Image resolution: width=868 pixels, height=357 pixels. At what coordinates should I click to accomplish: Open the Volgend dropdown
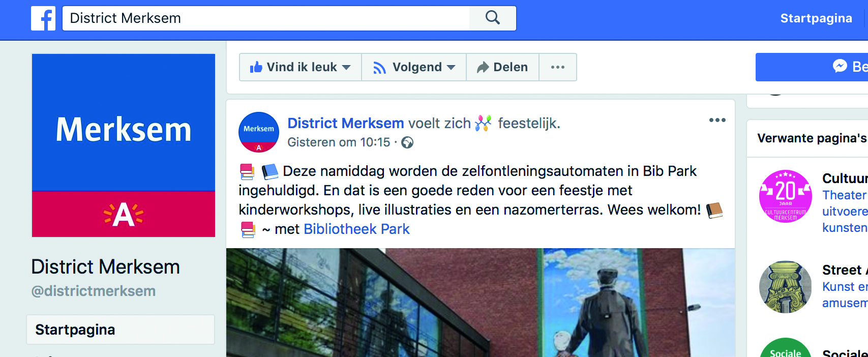(414, 67)
